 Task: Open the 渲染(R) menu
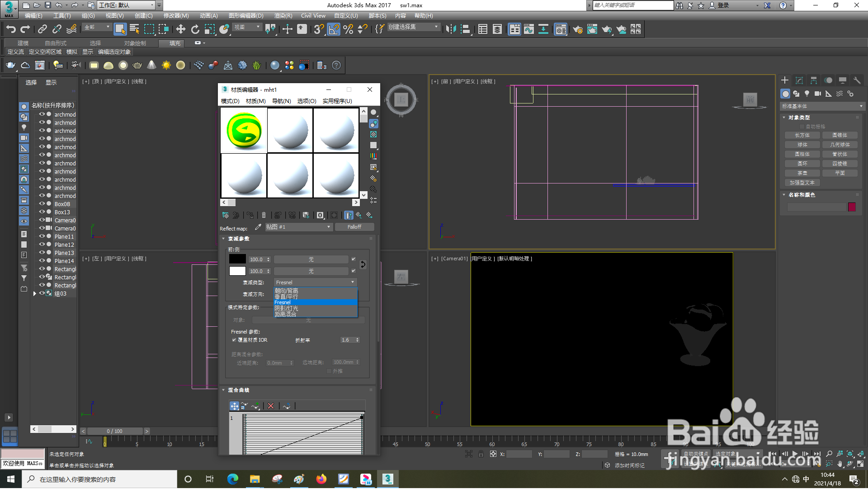click(x=283, y=16)
